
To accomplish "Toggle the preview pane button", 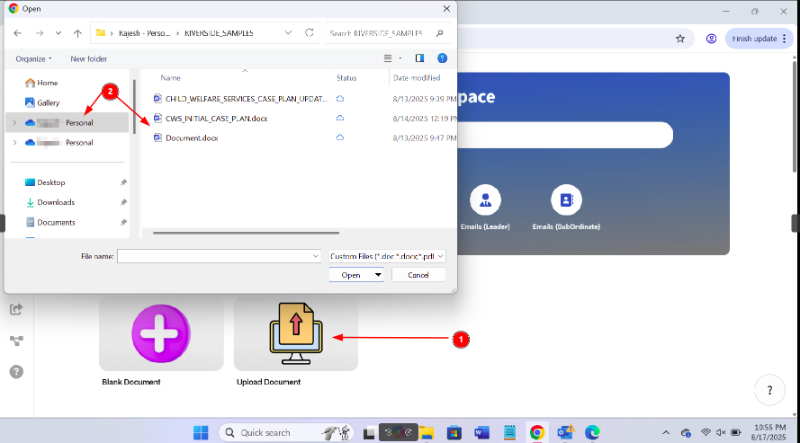I will [x=419, y=59].
